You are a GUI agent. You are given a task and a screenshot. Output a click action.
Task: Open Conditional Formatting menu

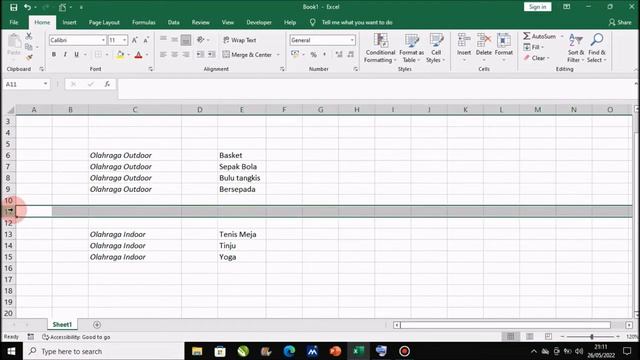380,48
